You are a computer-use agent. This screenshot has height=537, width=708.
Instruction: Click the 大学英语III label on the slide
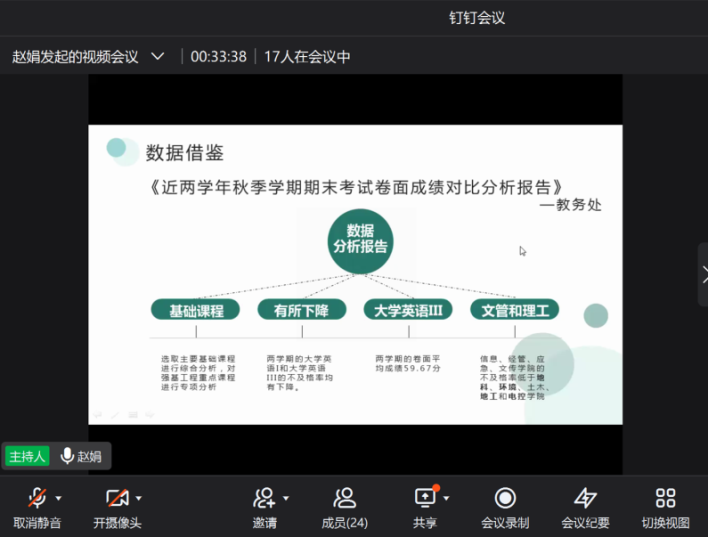point(408,310)
